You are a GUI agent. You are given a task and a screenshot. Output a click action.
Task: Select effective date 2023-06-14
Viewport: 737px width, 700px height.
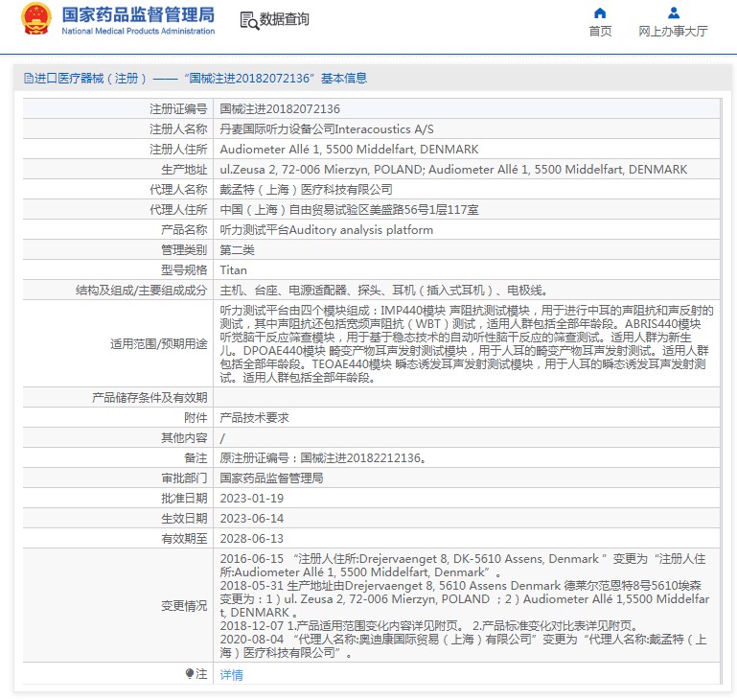click(251, 519)
